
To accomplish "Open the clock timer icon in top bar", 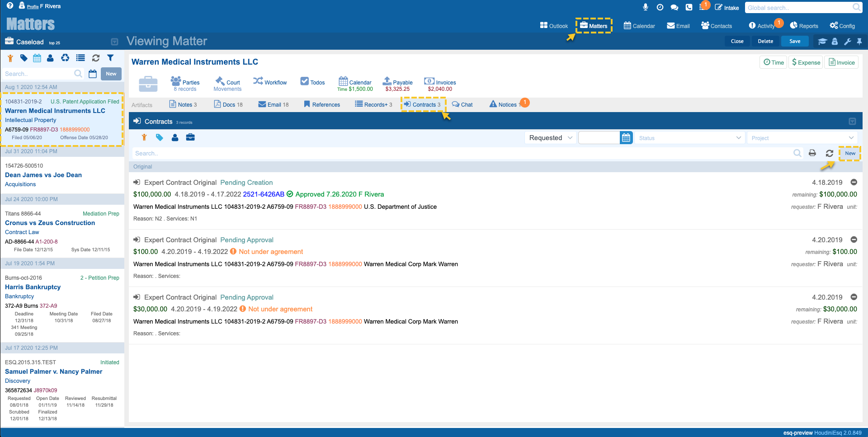I will click(660, 7).
